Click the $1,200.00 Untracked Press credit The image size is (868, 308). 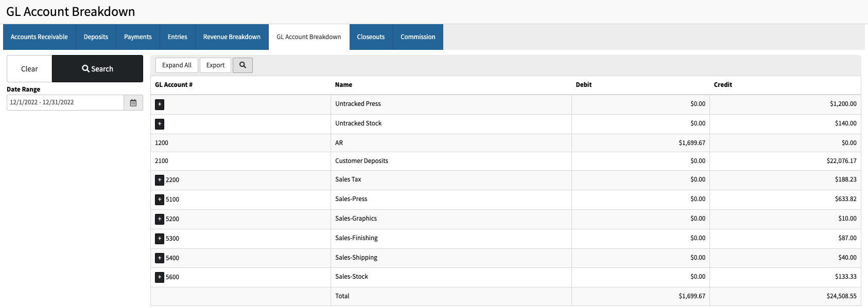[843, 104]
